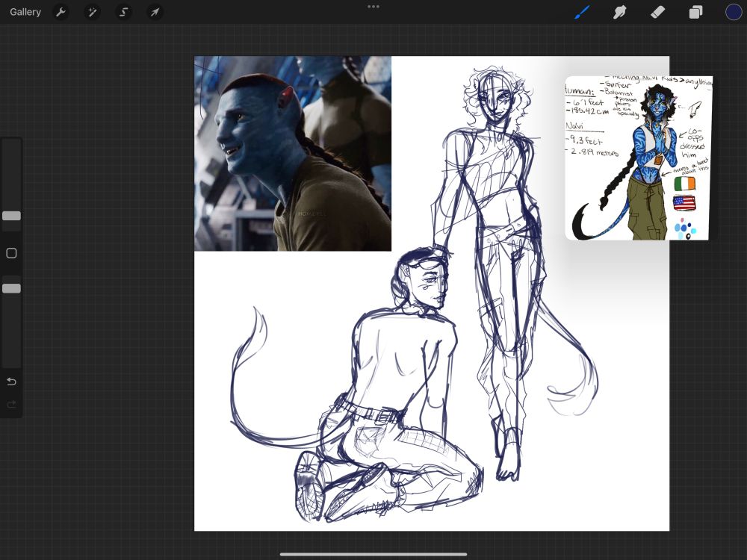747x560 pixels.
Task: Select the Selection tool S icon
Action: coord(123,12)
